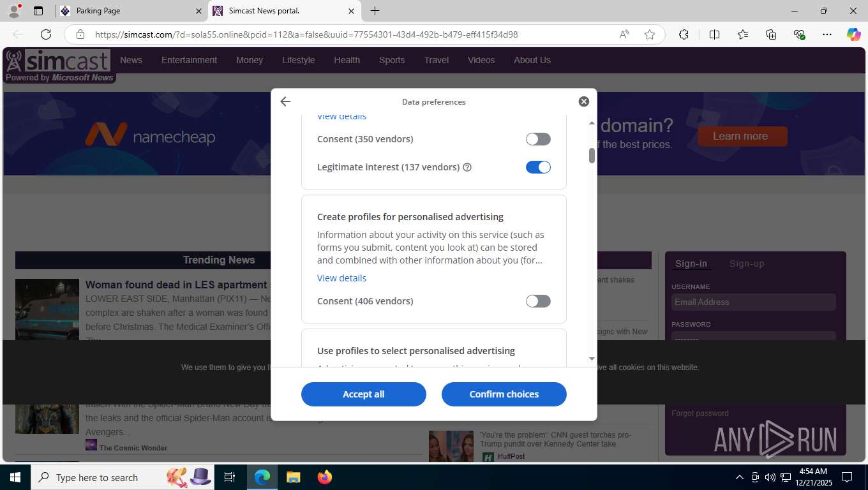Click the Read aloud icon
Screen dimensions: 868x490
[x=624, y=34]
